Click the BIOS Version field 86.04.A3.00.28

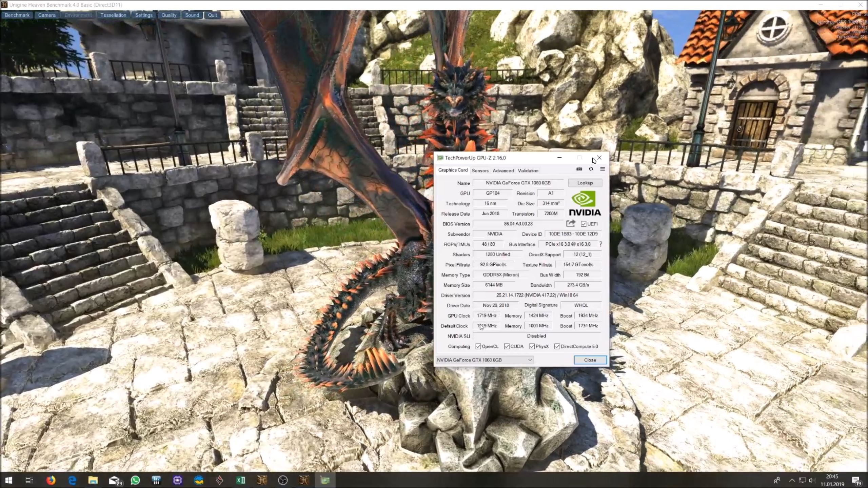pyautogui.click(x=518, y=224)
